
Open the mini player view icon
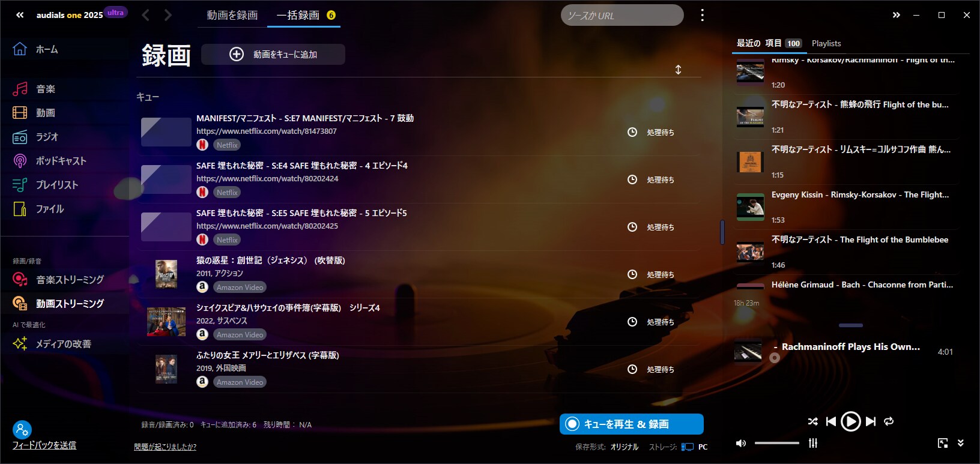pyautogui.click(x=943, y=443)
